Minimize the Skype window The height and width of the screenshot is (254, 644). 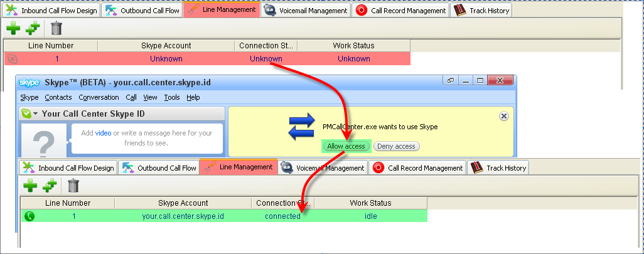465,80
